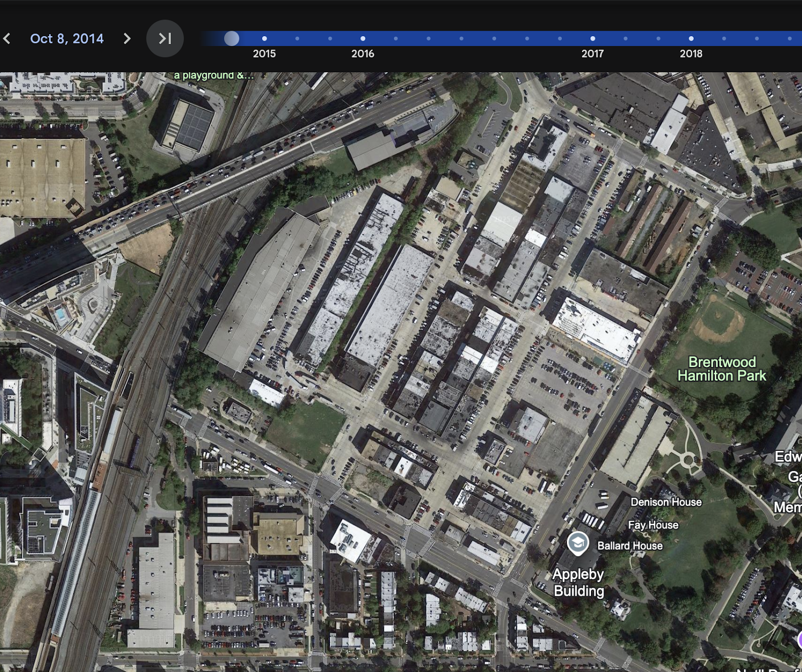The image size is (802, 672).
Task: Click the Fay House label
Action: coord(654,525)
